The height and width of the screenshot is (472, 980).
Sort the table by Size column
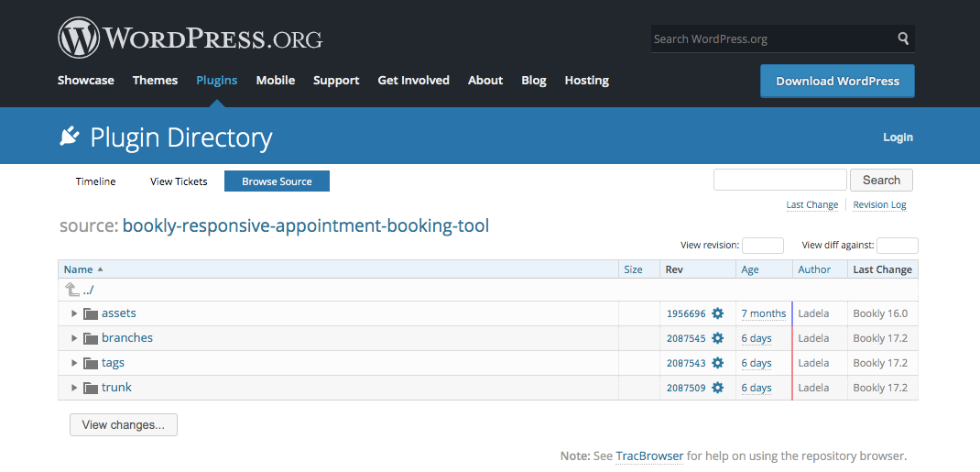[x=633, y=269]
